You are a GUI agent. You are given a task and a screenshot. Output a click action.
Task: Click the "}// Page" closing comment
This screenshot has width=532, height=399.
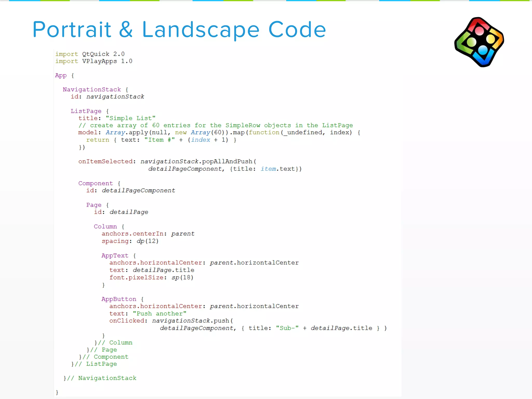click(102, 350)
